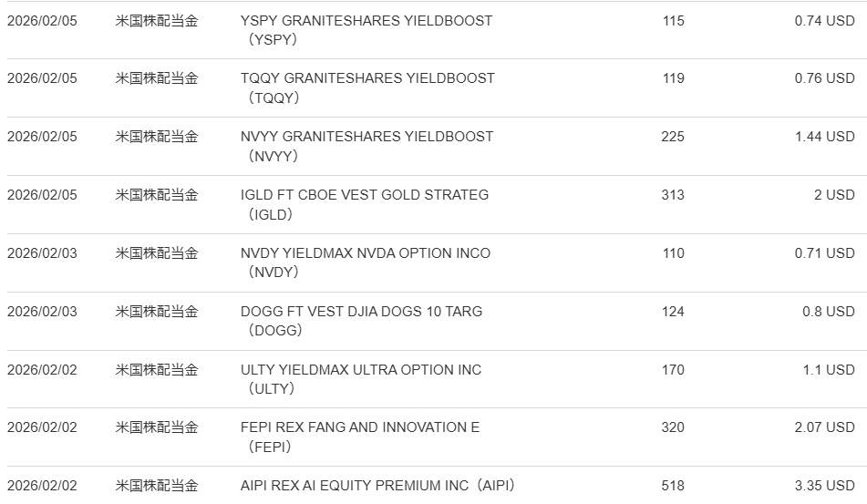Click the YSPY GraniteShares YieldBoost stock name

[366, 20]
